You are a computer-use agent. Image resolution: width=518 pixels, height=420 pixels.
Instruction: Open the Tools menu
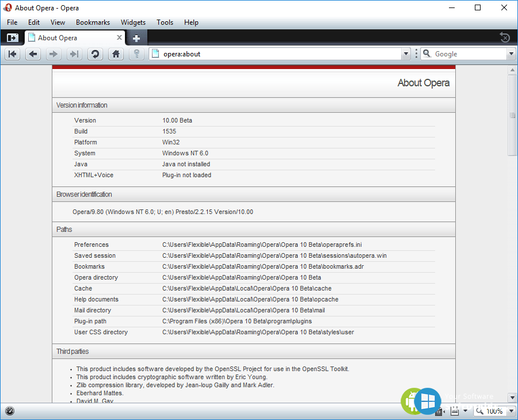[x=165, y=22]
